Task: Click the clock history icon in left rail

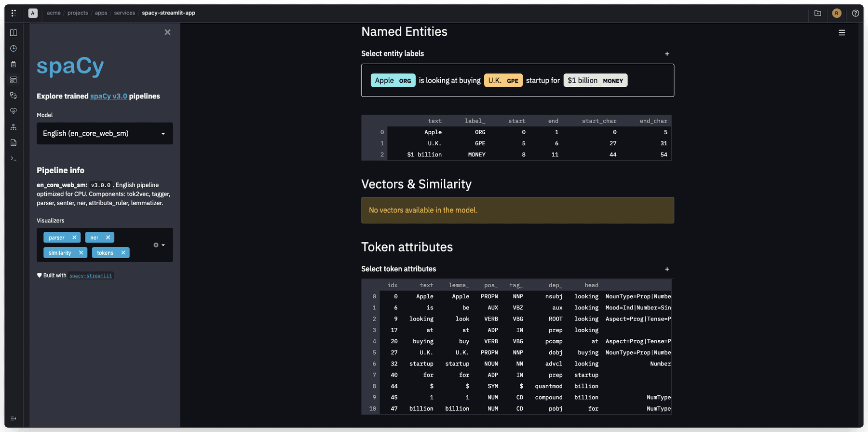Action: tap(14, 48)
